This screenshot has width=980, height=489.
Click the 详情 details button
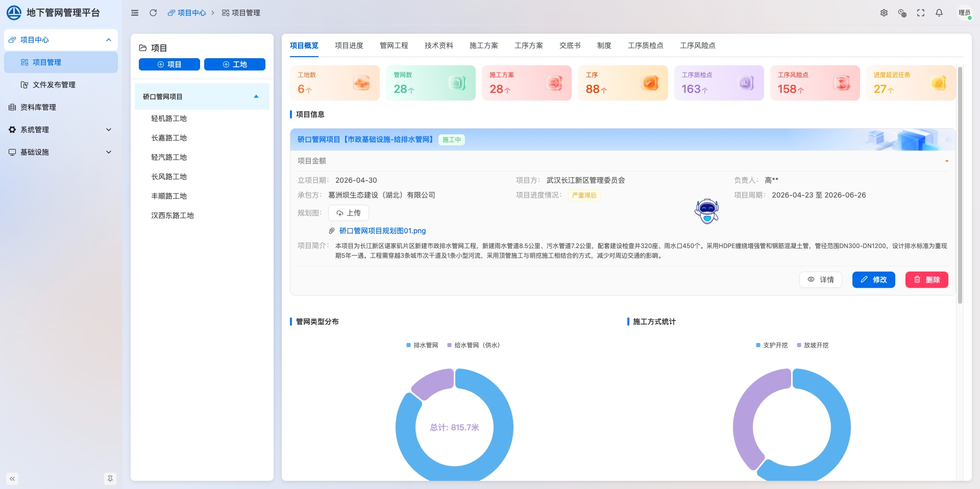821,280
